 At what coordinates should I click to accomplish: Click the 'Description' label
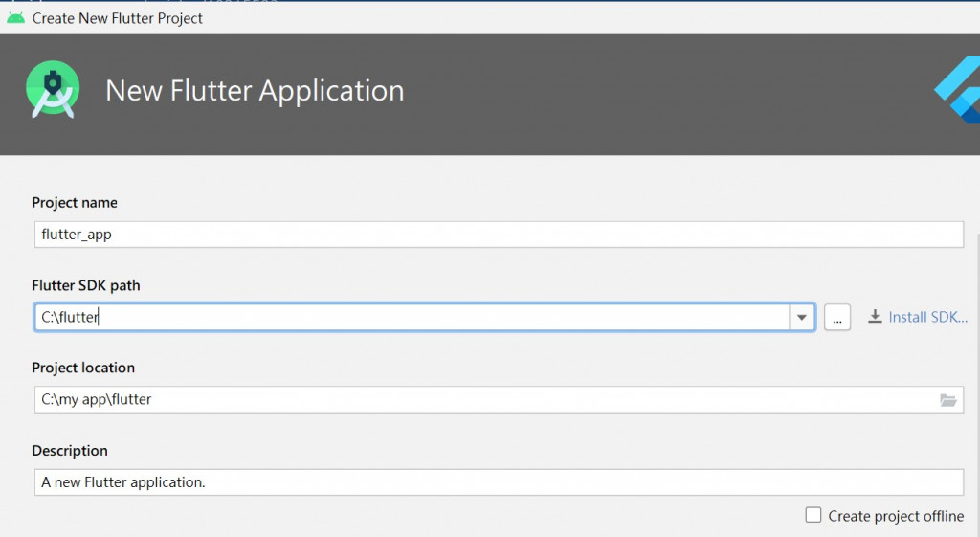pyautogui.click(x=70, y=451)
